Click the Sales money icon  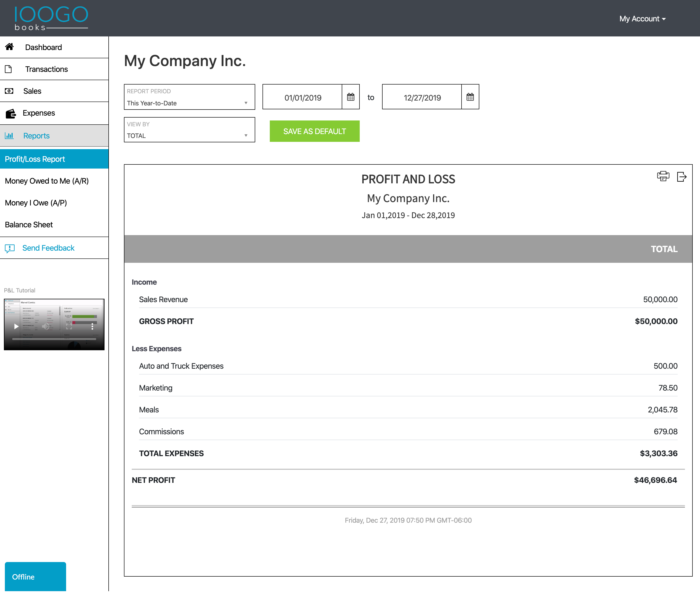coord(9,91)
